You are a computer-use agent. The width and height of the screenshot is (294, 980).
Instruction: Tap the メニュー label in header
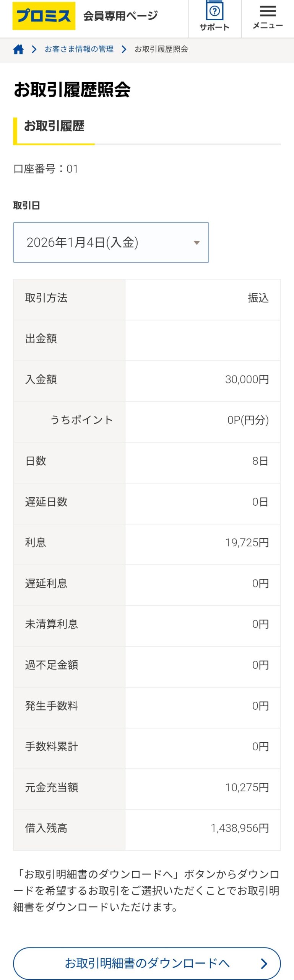[x=268, y=26]
